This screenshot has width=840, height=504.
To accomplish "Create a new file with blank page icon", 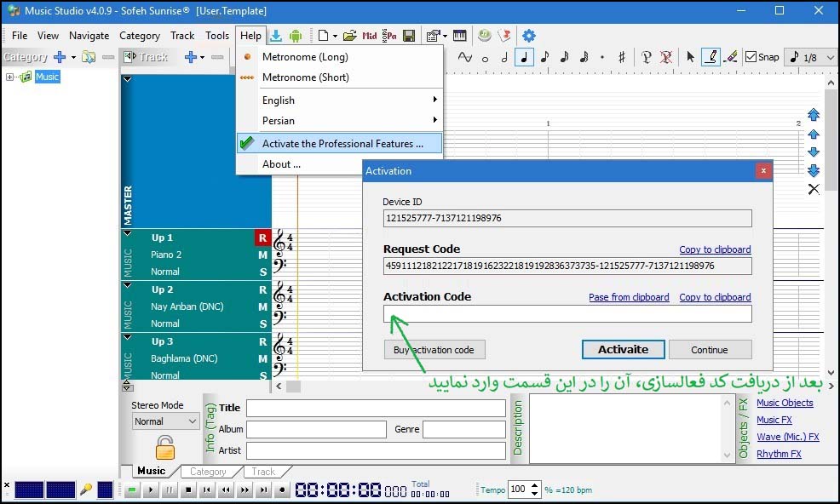I will tap(323, 36).
